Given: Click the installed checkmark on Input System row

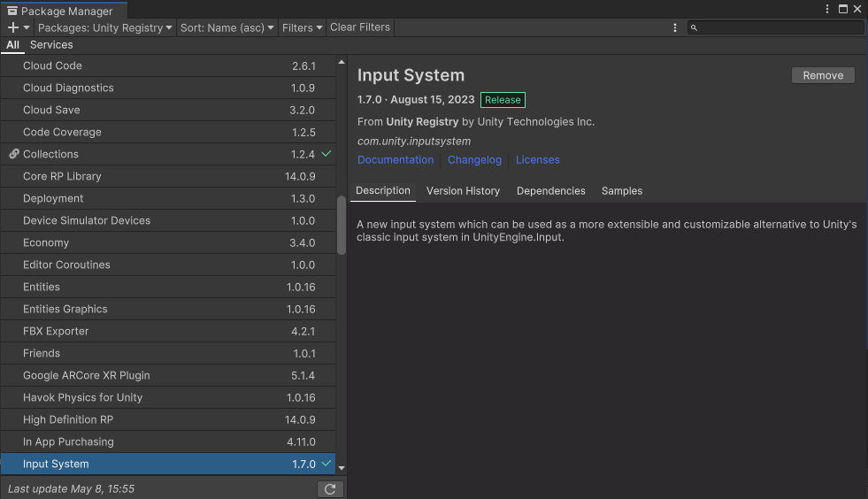Looking at the screenshot, I should point(326,463).
